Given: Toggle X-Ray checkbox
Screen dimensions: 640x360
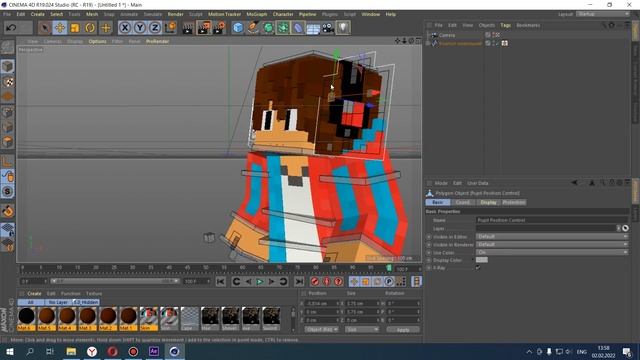Looking at the screenshot, I should pyautogui.click(x=478, y=268).
